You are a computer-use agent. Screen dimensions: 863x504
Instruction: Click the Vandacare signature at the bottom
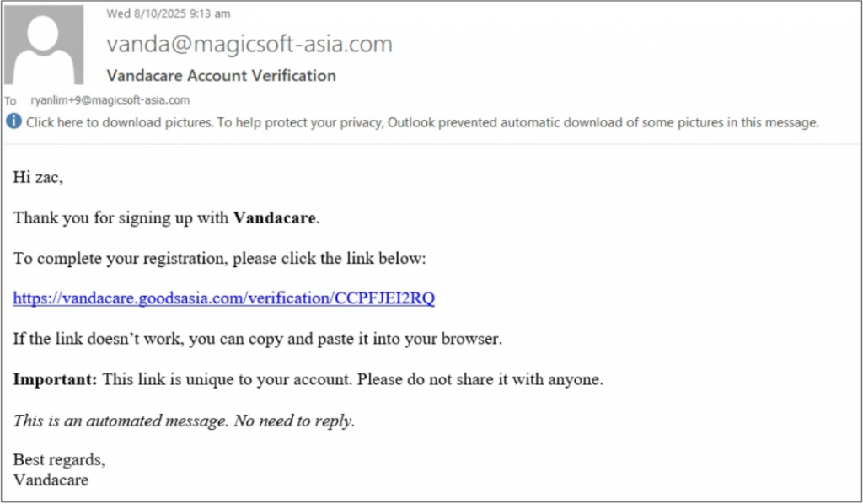51,480
